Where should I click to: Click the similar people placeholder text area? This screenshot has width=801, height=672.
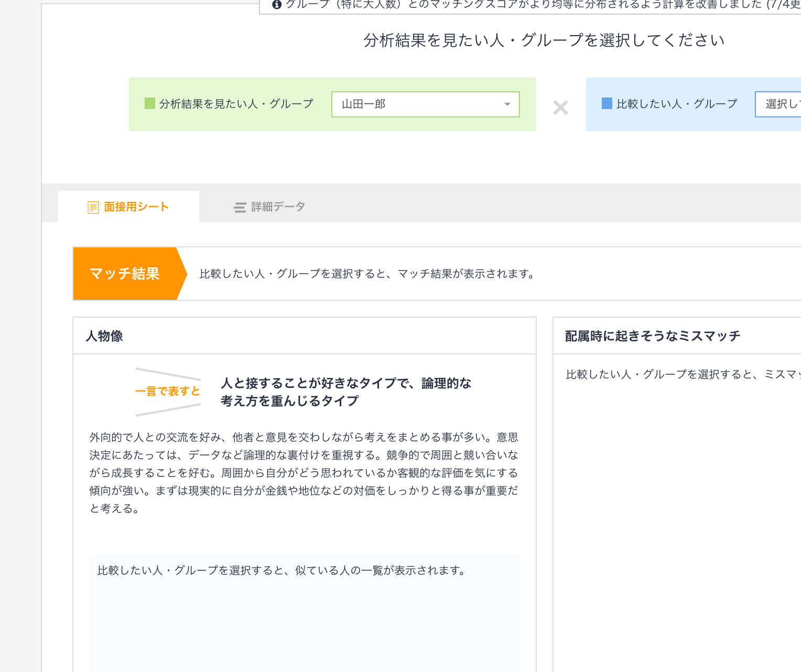coord(280,570)
